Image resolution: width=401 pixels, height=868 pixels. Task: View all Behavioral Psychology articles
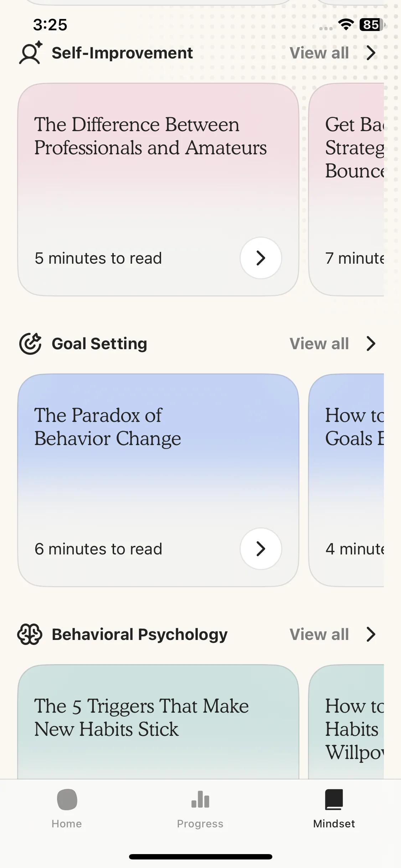[x=319, y=634]
